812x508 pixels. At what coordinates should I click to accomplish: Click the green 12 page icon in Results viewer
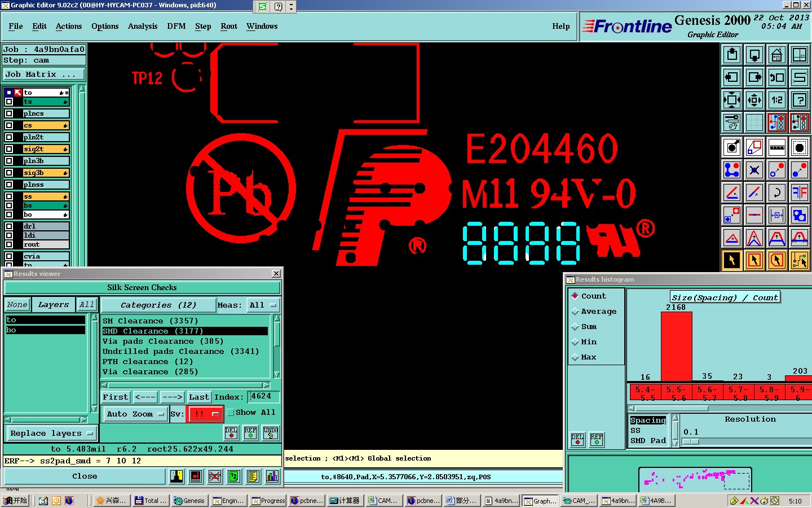[234, 476]
